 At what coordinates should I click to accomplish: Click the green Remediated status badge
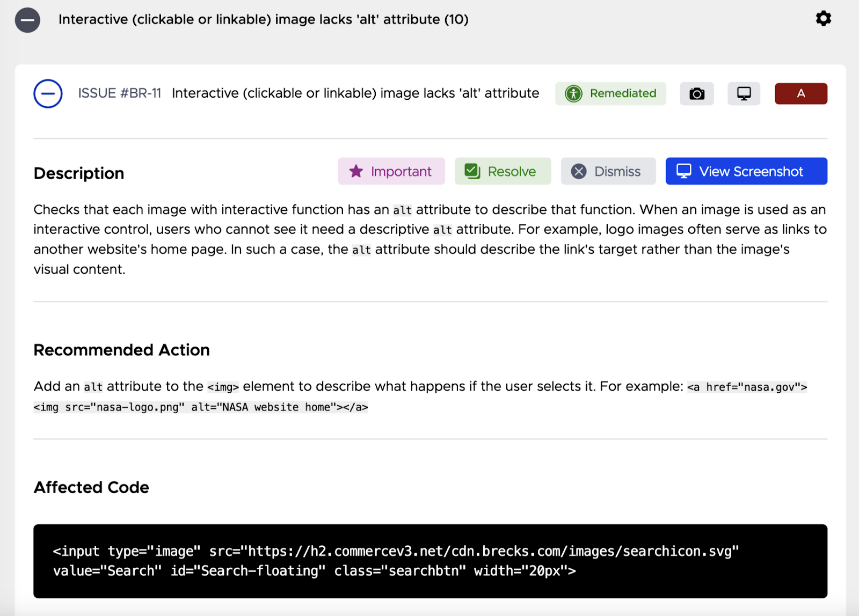click(x=610, y=93)
